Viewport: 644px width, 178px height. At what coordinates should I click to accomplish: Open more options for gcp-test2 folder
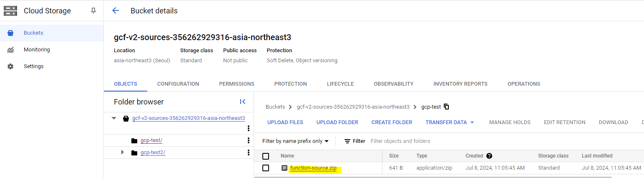[x=249, y=153]
